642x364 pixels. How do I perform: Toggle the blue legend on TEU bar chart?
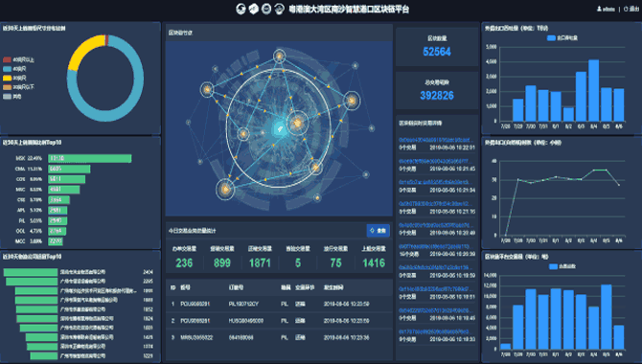tap(562, 38)
